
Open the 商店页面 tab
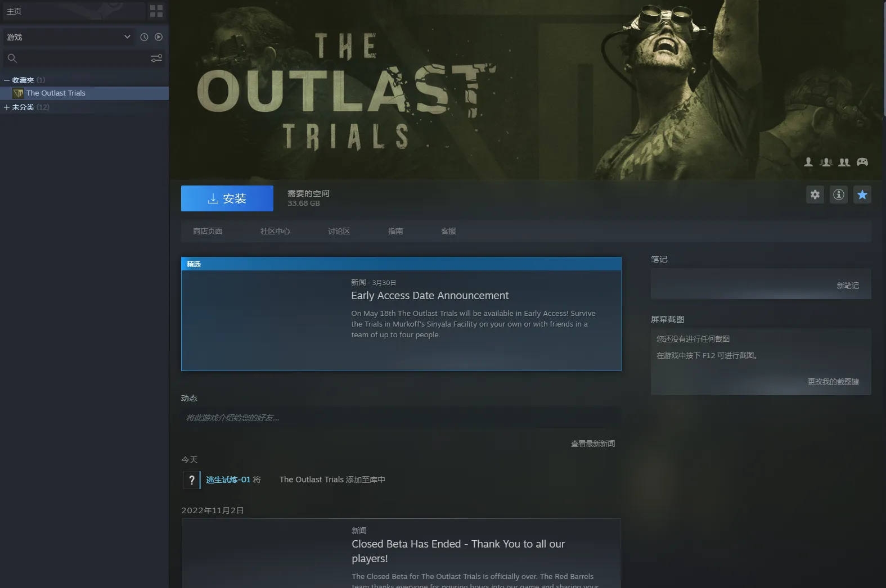(x=208, y=231)
